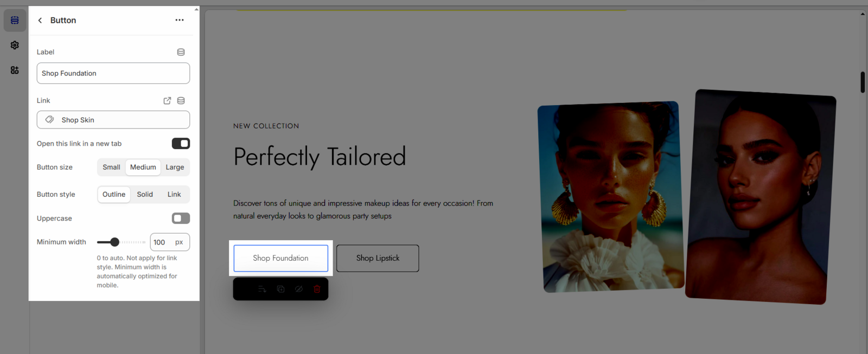Hide the selected block via eye icon
The image size is (868, 354).
pos(299,289)
